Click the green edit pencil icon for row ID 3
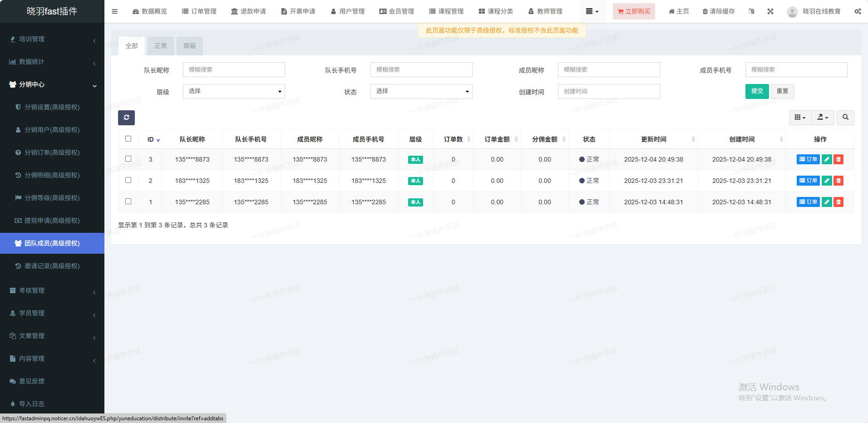This screenshot has height=423, width=868. 827,159
